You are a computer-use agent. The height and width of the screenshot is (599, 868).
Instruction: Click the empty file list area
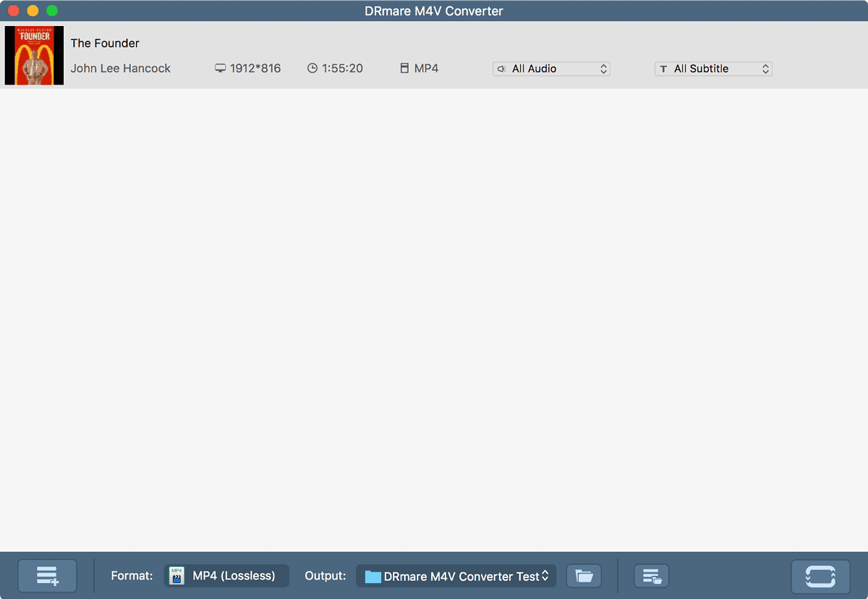434,318
